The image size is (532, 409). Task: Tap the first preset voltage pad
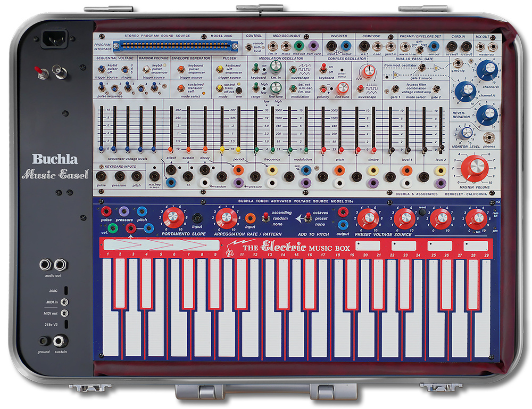(368, 246)
